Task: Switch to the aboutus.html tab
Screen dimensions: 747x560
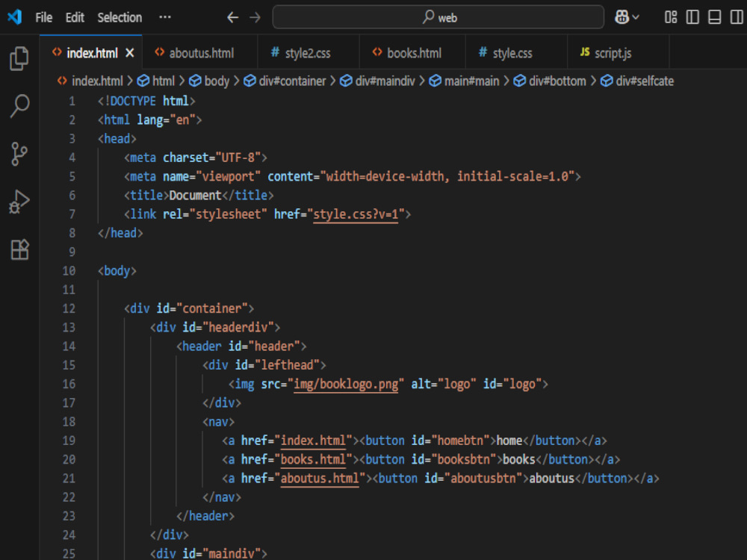Action: click(200, 53)
